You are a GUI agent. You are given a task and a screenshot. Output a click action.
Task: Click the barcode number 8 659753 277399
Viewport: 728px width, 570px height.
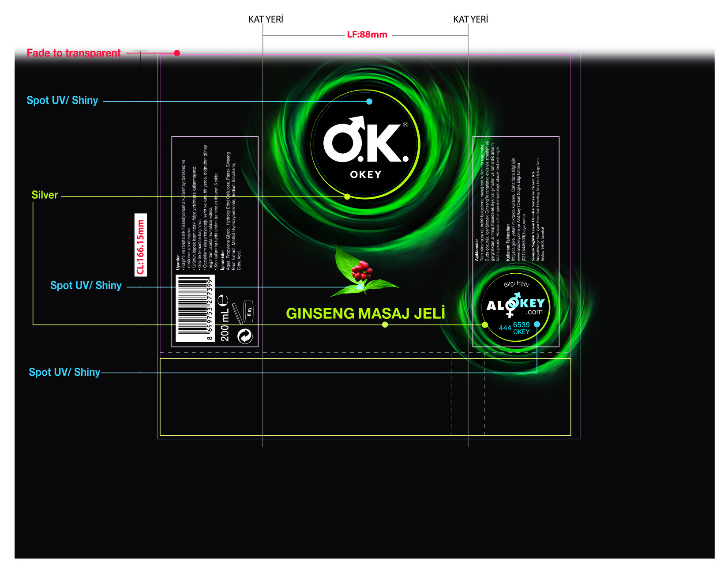pos(210,309)
